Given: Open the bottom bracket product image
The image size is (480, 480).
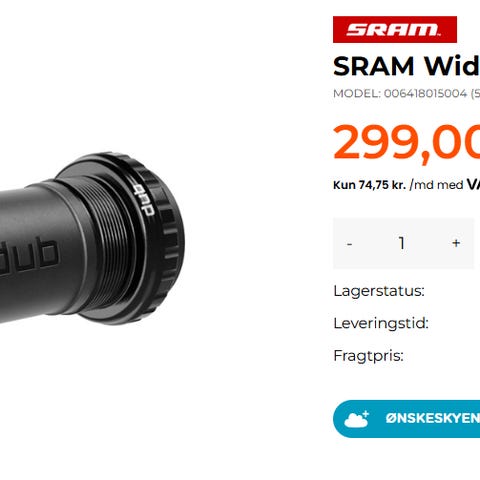Looking at the screenshot, I should (x=92, y=239).
